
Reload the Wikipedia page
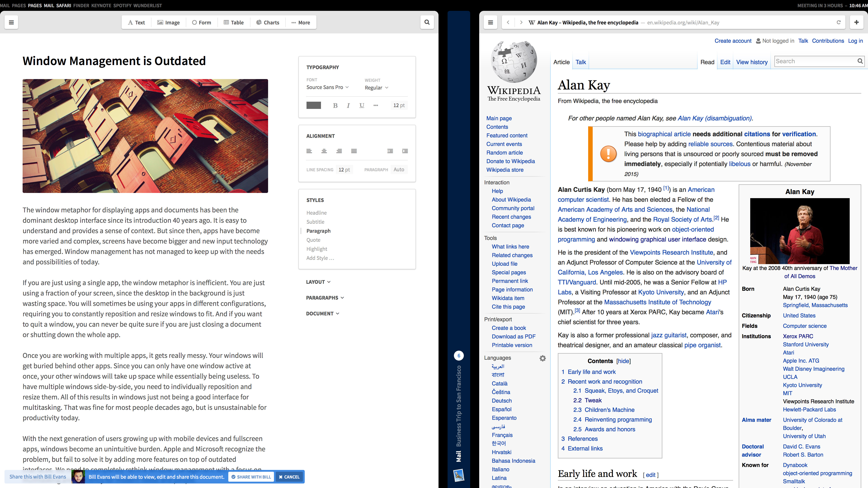pyautogui.click(x=839, y=23)
